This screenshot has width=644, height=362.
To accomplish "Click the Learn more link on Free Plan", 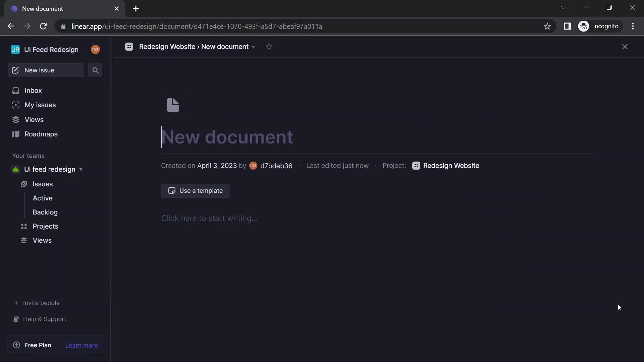I will click(81, 345).
